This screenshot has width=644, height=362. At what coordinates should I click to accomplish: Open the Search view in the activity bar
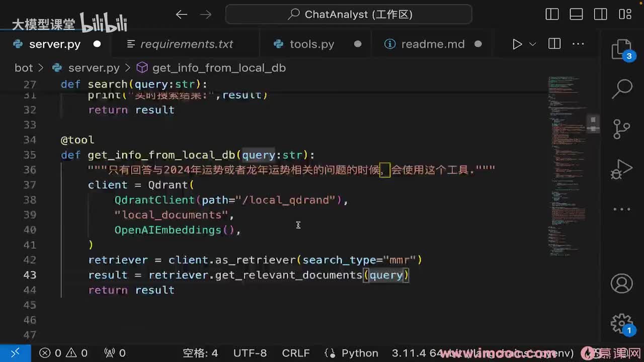622,89
